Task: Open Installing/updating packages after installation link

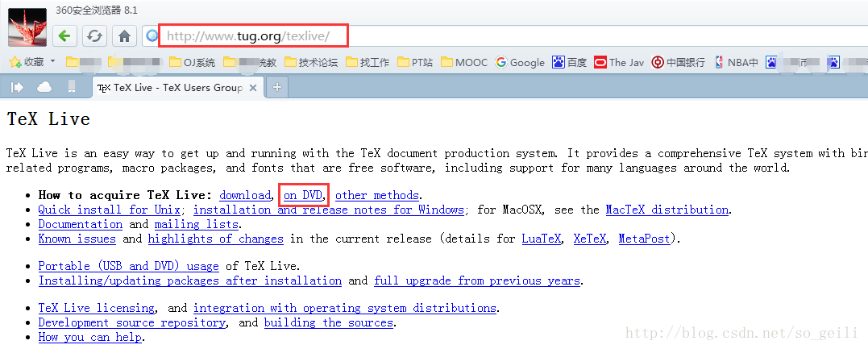Action: 190,280
